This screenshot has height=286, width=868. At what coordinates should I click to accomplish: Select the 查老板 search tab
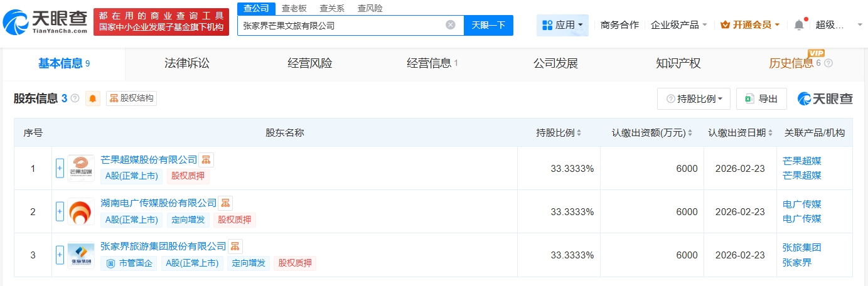coord(294,8)
